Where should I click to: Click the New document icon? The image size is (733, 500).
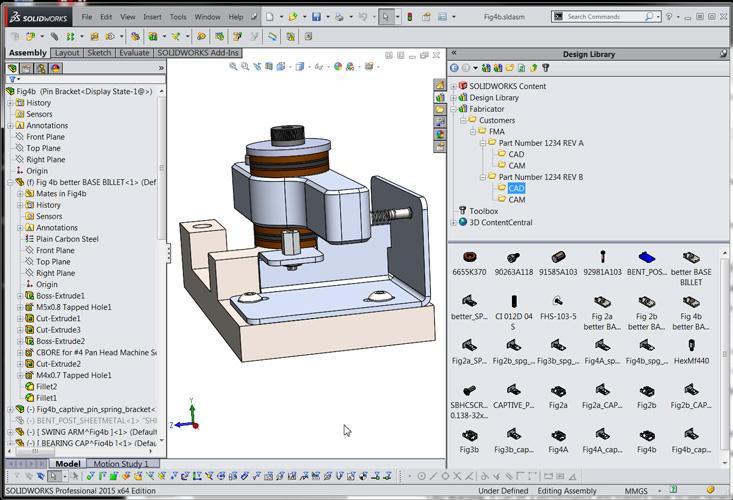point(270,17)
